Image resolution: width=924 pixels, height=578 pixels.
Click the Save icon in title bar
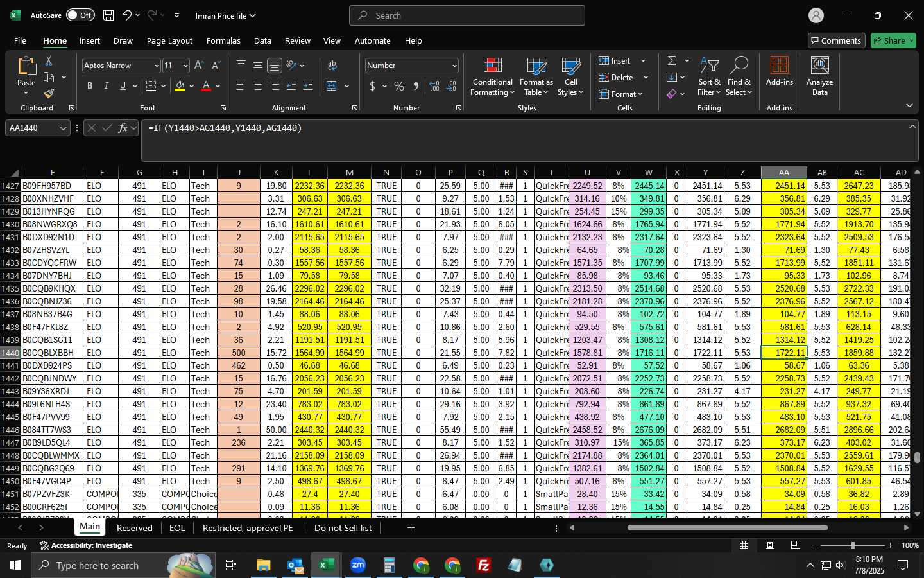[x=108, y=15]
